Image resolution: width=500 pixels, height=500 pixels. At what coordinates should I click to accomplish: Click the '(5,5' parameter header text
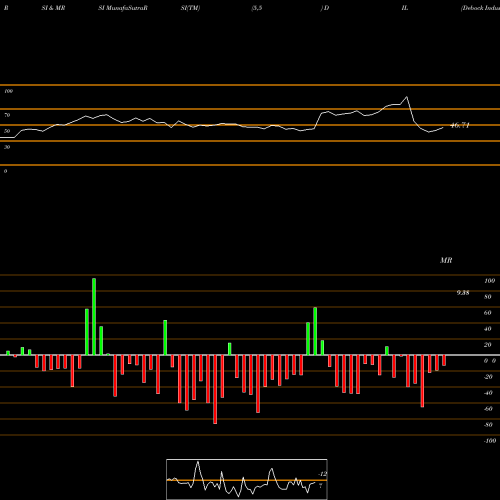coord(257,8)
